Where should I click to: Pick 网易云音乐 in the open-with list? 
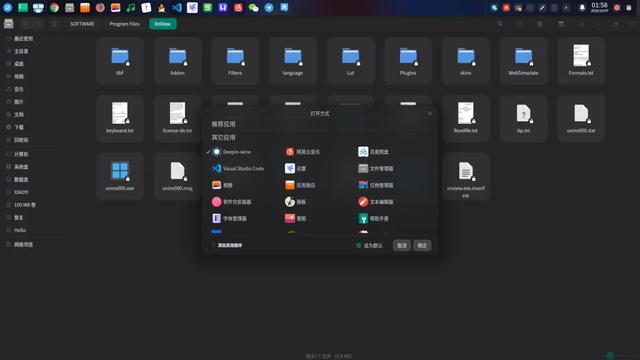point(302,152)
